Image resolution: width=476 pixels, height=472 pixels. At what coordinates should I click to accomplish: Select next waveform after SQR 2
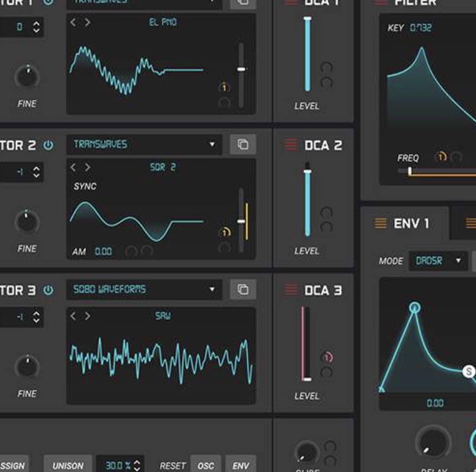point(87,167)
